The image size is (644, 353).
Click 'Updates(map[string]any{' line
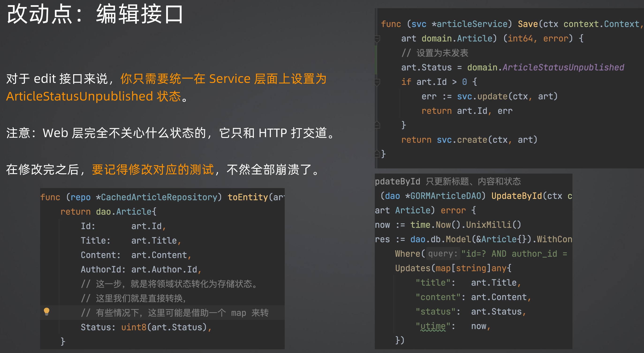453,269
